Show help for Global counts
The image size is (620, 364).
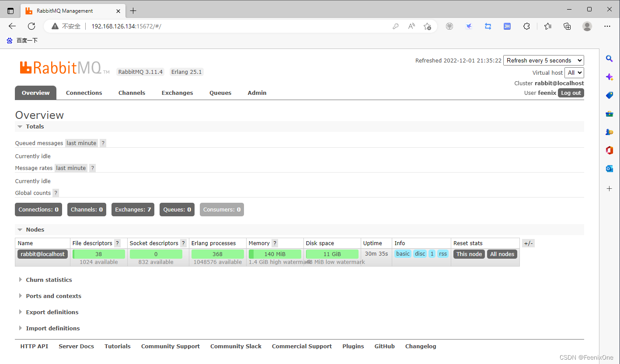(x=56, y=193)
